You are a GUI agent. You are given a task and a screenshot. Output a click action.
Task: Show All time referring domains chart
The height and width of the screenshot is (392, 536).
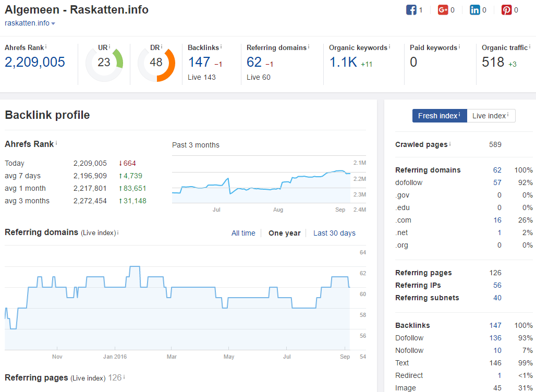click(x=243, y=233)
